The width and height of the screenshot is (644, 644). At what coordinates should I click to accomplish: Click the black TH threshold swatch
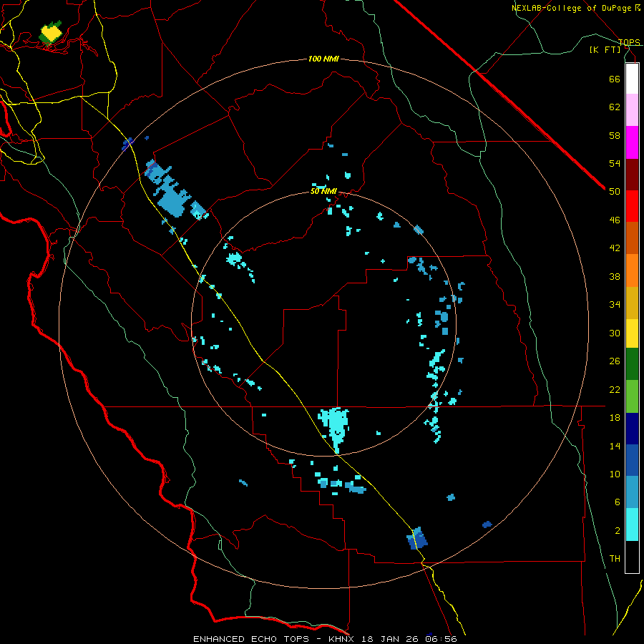(x=632, y=557)
